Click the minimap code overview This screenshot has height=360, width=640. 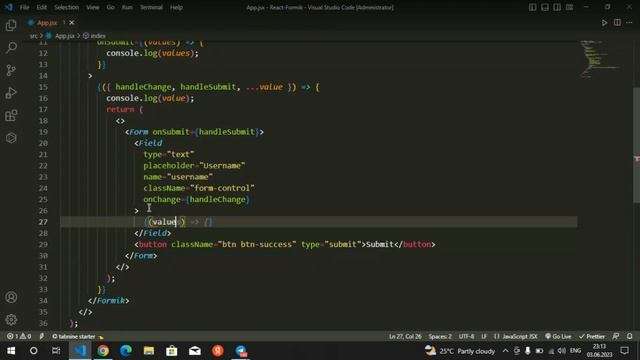pos(600,59)
